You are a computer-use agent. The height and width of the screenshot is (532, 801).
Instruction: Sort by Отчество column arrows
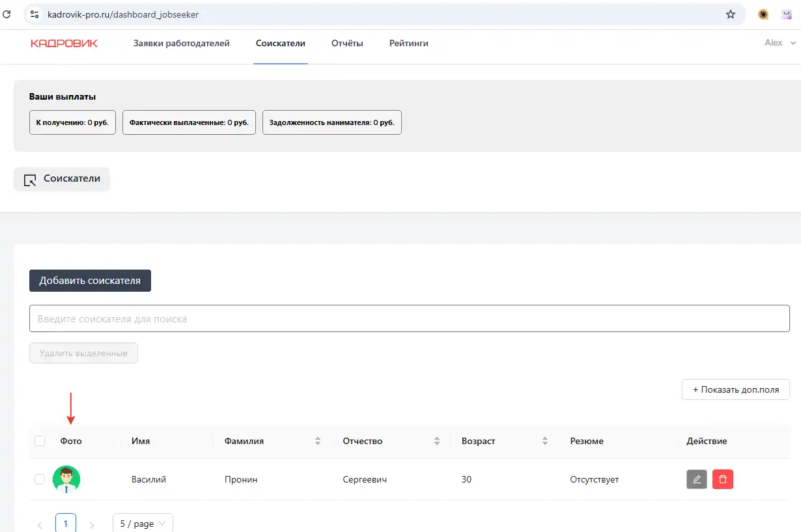437,441
